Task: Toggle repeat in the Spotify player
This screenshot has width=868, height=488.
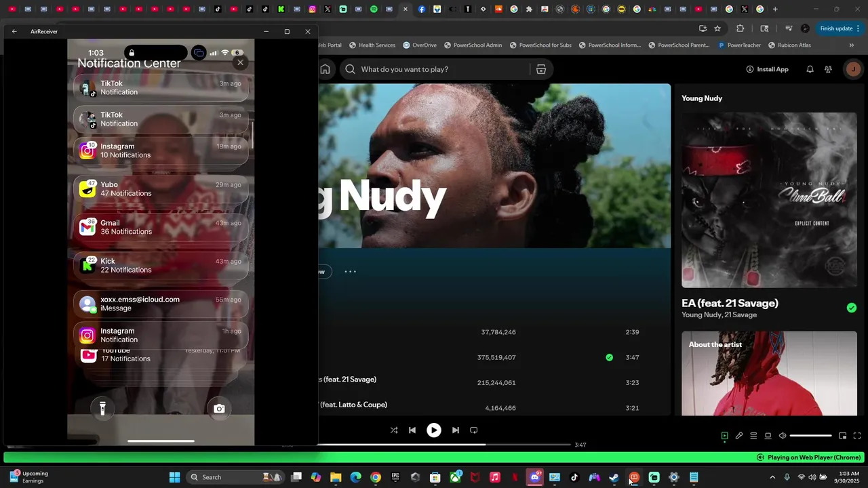Action: coord(474,430)
